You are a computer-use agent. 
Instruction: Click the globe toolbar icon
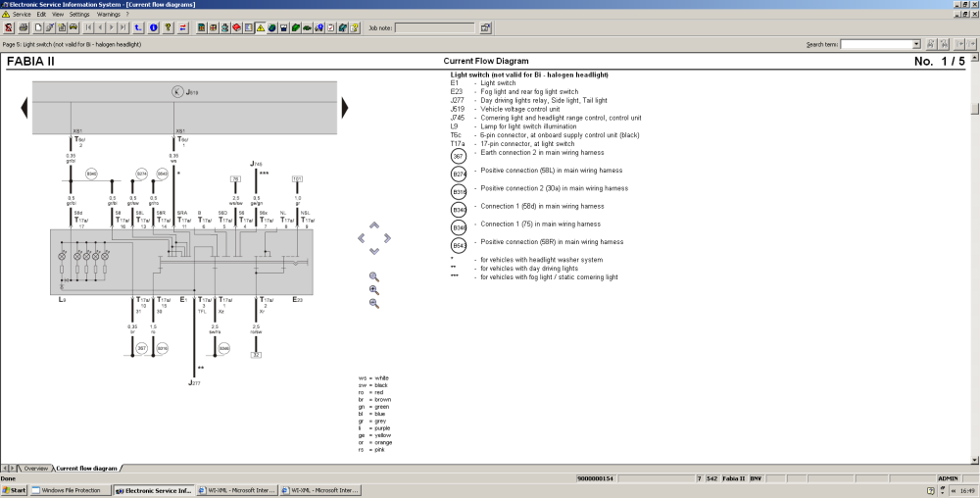(x=271, y=27)
